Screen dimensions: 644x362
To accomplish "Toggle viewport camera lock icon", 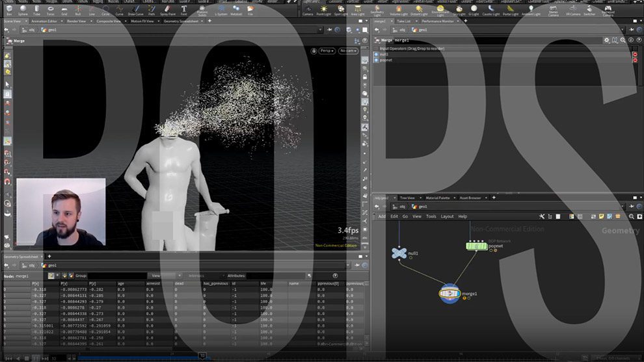I will [314, 51].
